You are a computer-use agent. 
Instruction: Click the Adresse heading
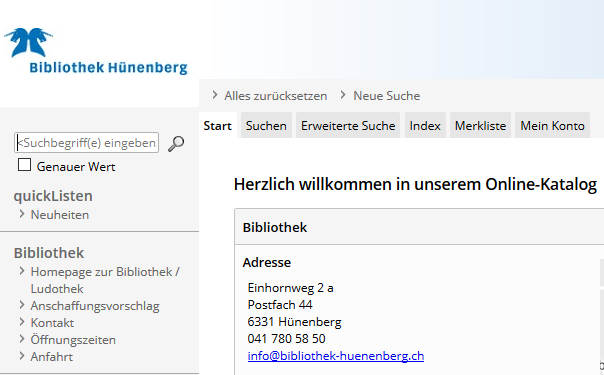(x=267, y=263)
